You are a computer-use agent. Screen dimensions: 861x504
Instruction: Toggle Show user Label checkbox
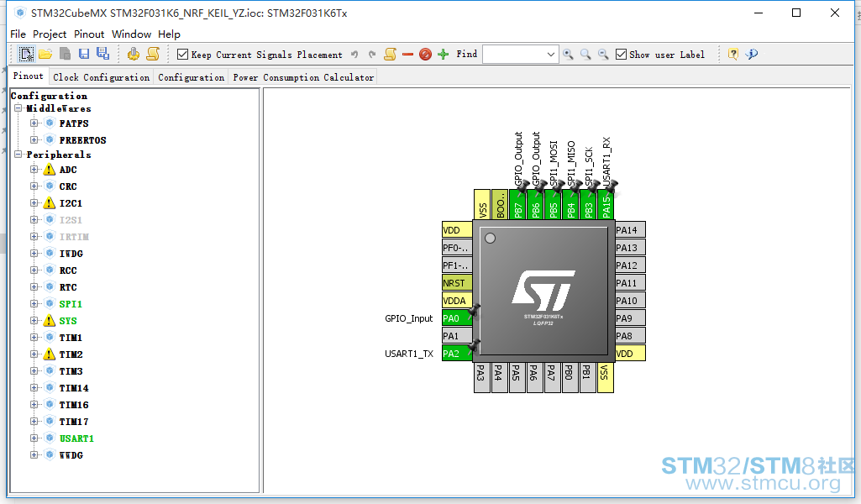coord(621,55)
